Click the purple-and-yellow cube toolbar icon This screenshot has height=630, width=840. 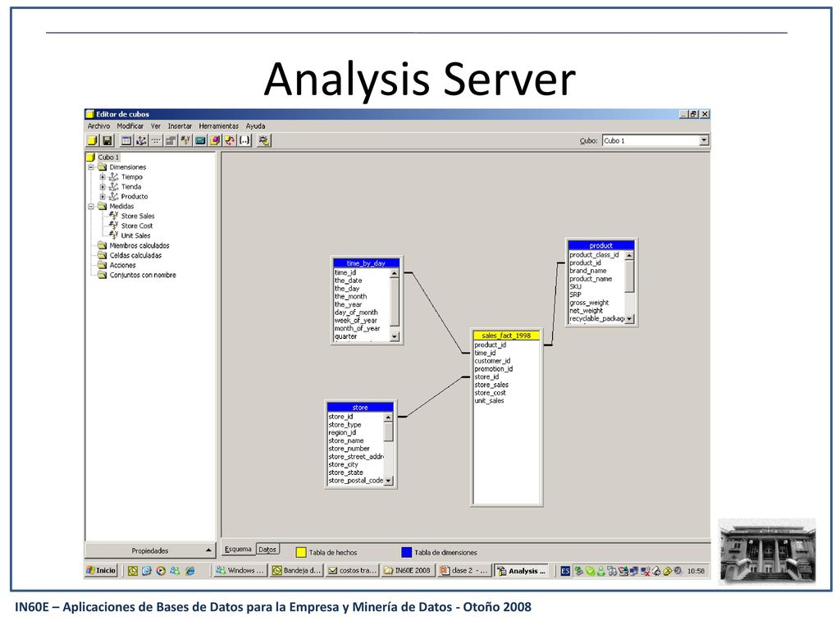215,140
